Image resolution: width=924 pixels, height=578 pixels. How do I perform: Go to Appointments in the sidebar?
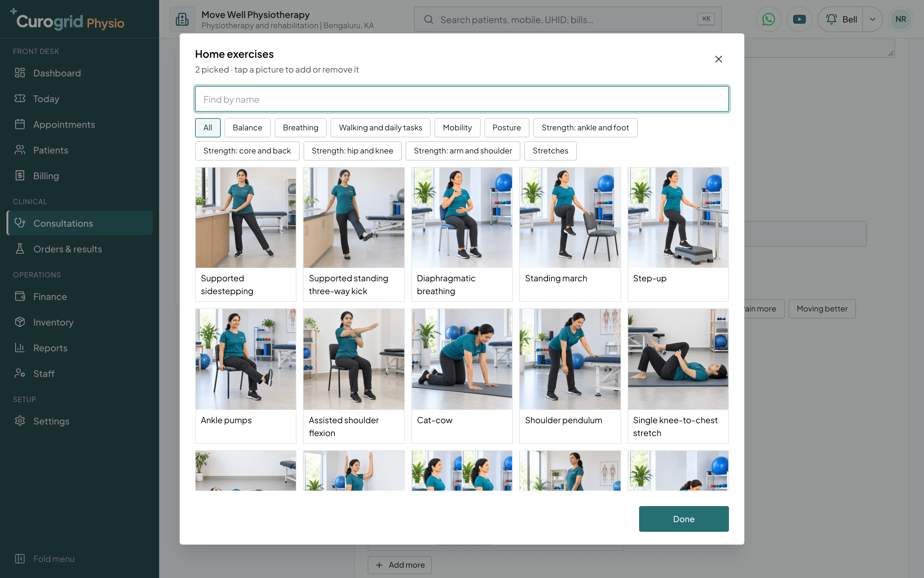pyautogui.click(x=80, y=124)
